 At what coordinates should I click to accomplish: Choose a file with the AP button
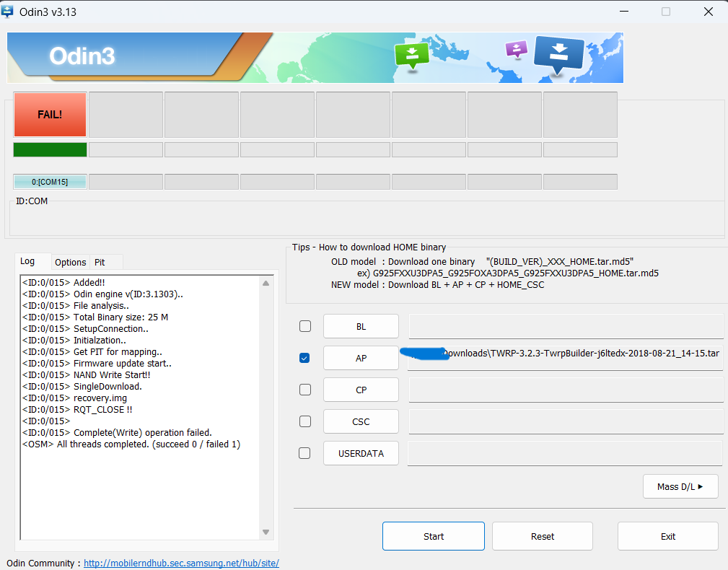coord(361,358)
